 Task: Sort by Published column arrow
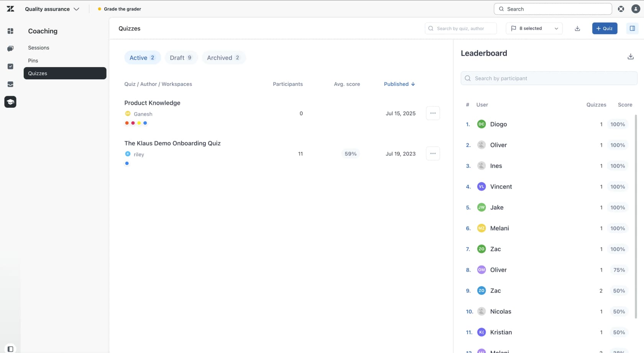coord(413,84)
